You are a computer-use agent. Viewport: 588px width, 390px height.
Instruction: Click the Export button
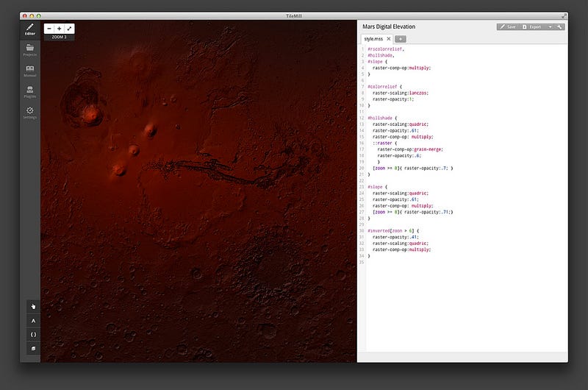click(x=532, y=27)
